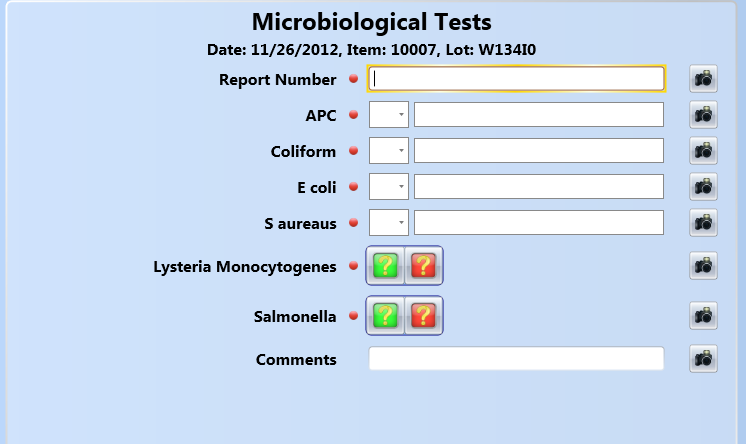
Task: Open camera capture for Coliform row
Action: [x=703, y=151]
